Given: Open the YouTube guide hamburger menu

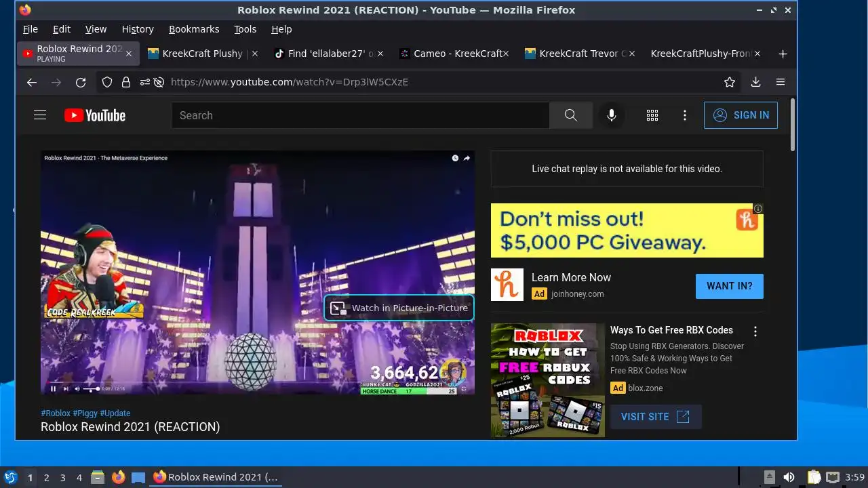Looking at the screenshot, I should click(40, 115).
